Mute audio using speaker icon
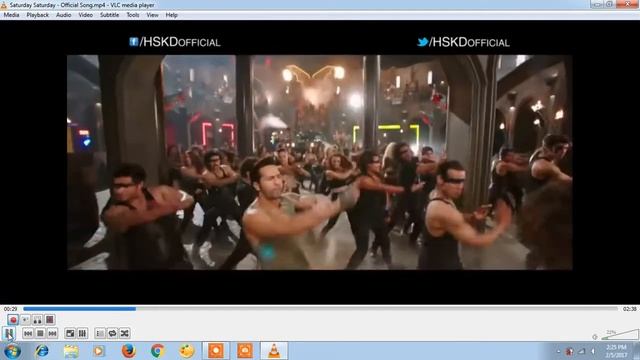This screenshot has width=640, height=360. tap(595, 337)
